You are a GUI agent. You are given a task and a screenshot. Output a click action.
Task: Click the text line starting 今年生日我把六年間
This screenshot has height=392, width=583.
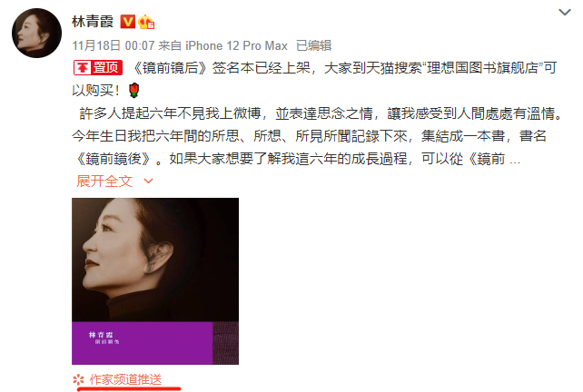click(x=309, y=136)
